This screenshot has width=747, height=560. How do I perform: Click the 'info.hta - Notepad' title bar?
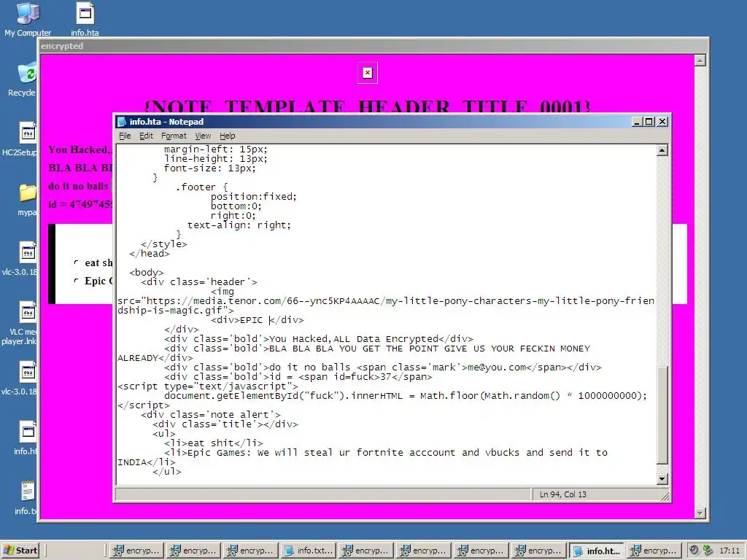(374, 122)
